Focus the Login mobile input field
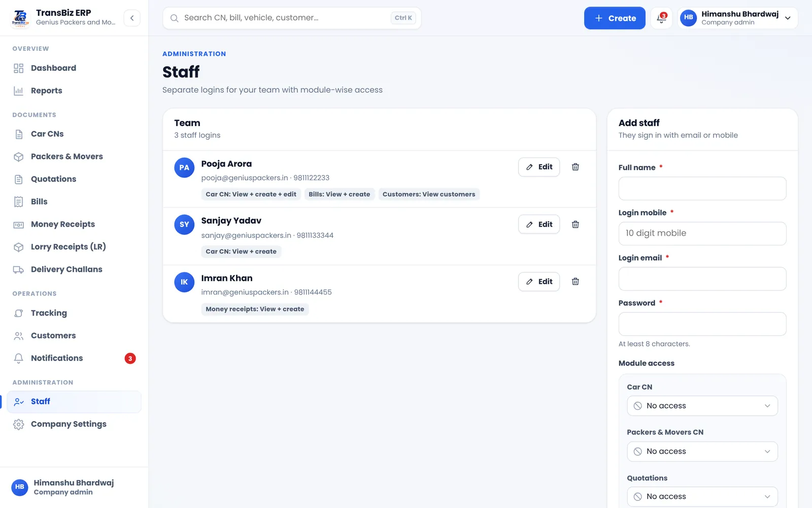Viewport: 812px width, 508px height. [702, 234]
